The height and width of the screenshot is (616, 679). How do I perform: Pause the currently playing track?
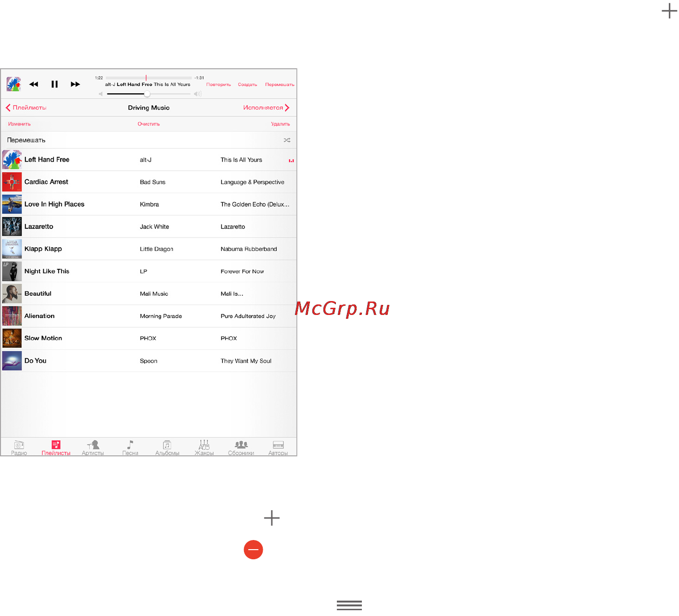[x=54, y=84]
